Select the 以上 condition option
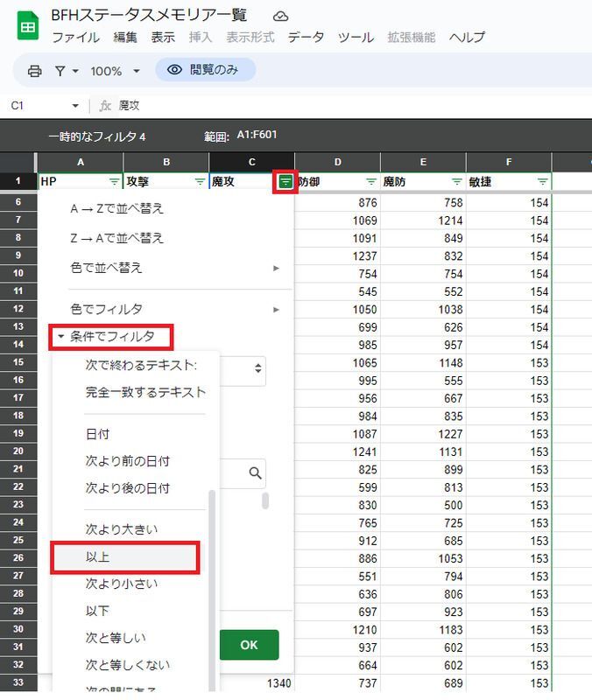 125,557
